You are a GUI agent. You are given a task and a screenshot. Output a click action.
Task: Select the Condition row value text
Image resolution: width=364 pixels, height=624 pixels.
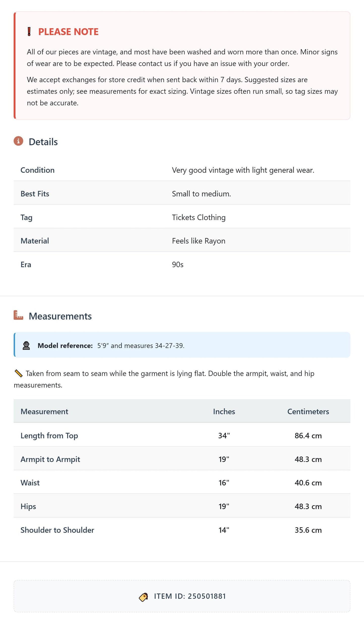click(243, 170)
